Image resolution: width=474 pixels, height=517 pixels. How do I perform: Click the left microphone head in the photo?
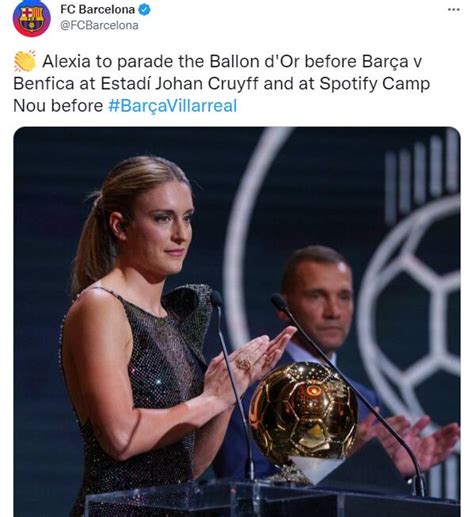216,298
